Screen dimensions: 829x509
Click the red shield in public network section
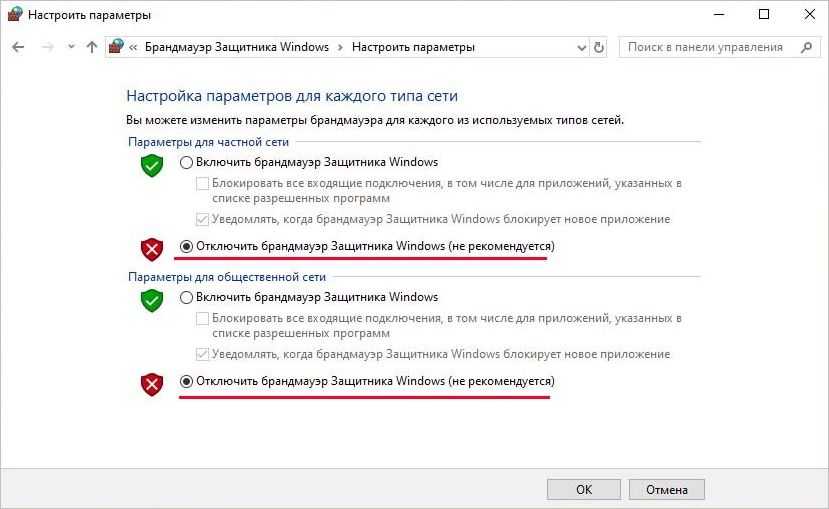click(x=151, y=384)
